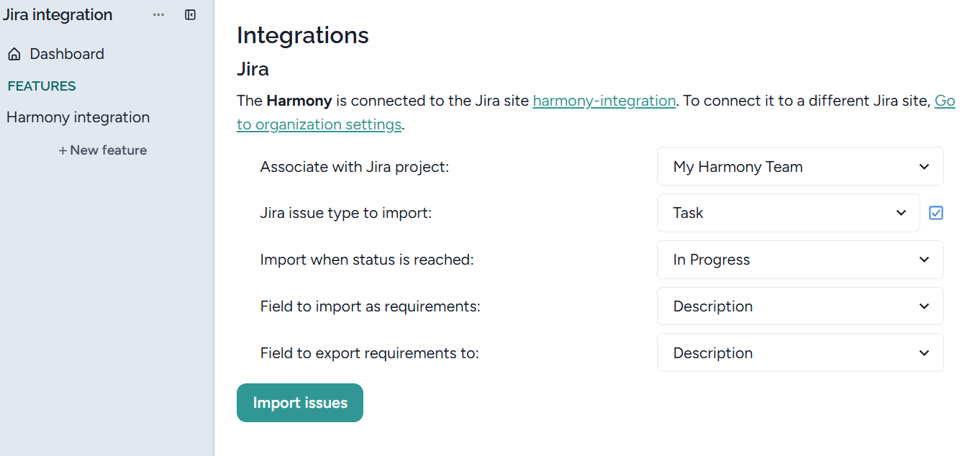Image resolution: width=980 pixels, height=456 pixels.
Task: Open the harmony-integration Jira site link
Action: (604, 101)
